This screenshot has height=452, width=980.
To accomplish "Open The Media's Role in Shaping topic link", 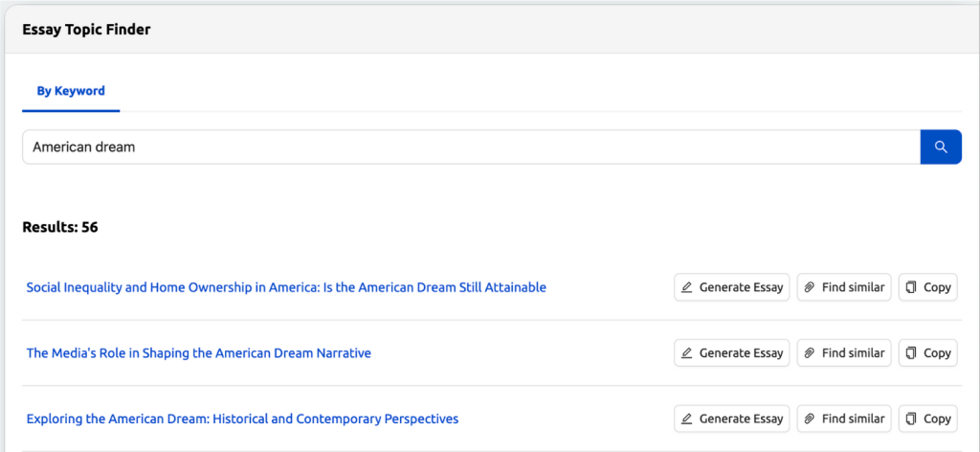I will [199, 353].
